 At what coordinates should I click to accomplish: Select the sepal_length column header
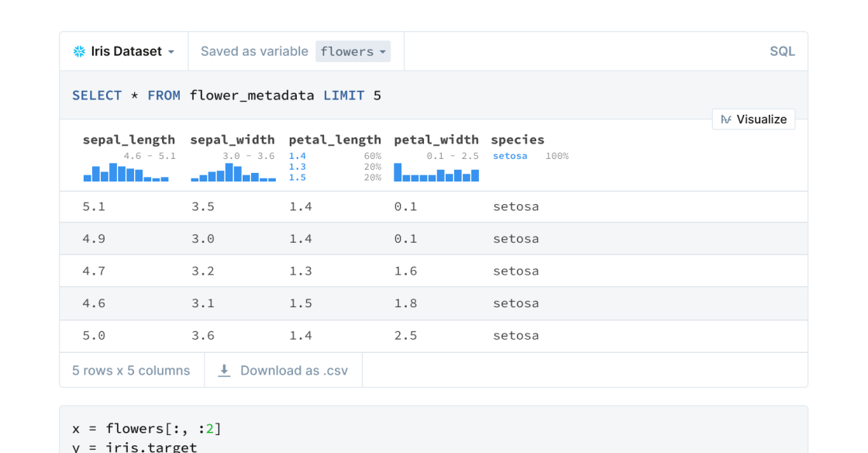(x=129, y=140)
